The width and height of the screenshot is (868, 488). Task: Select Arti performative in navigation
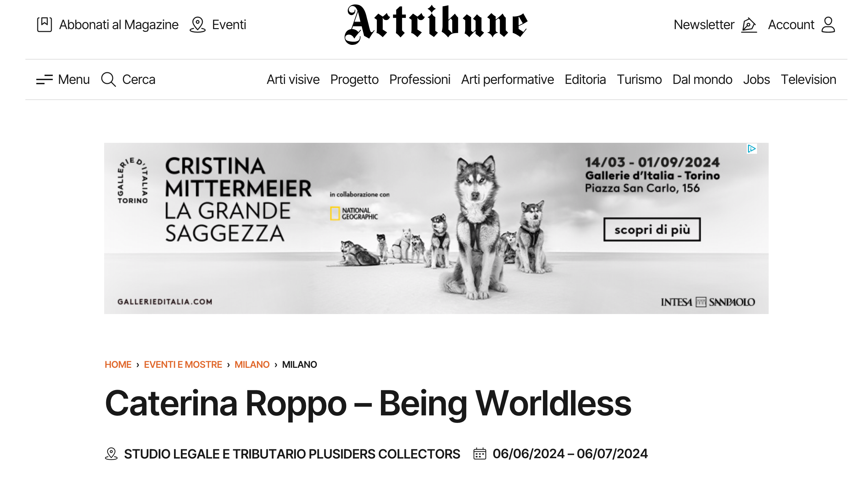[507, 79]
